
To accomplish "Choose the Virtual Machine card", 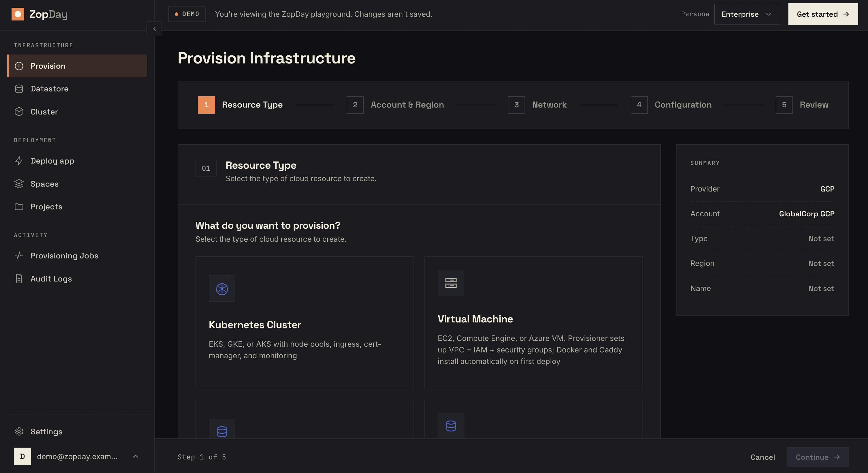I will 534,323.
